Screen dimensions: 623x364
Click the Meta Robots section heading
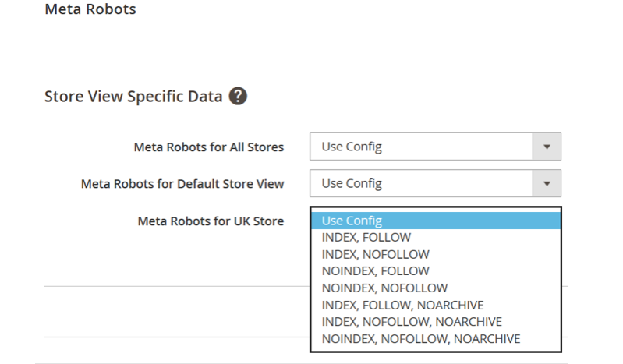pyautogui.click(x=90, y=9)
